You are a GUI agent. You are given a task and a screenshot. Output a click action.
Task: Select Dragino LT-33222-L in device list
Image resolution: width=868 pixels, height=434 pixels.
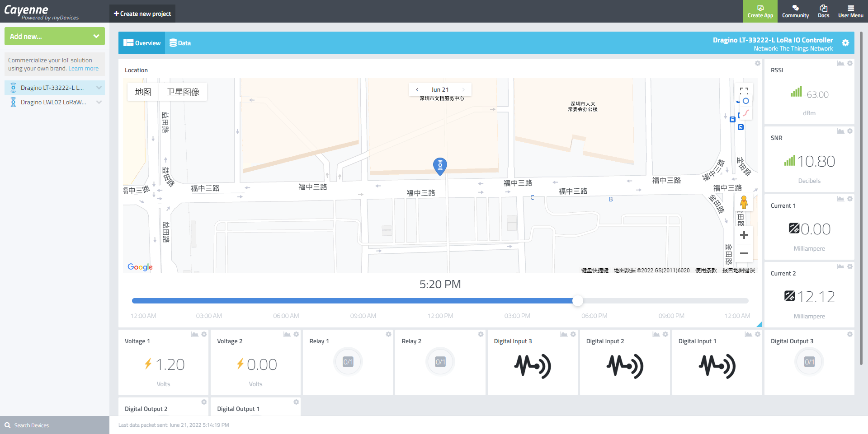[x=52, y=88]
